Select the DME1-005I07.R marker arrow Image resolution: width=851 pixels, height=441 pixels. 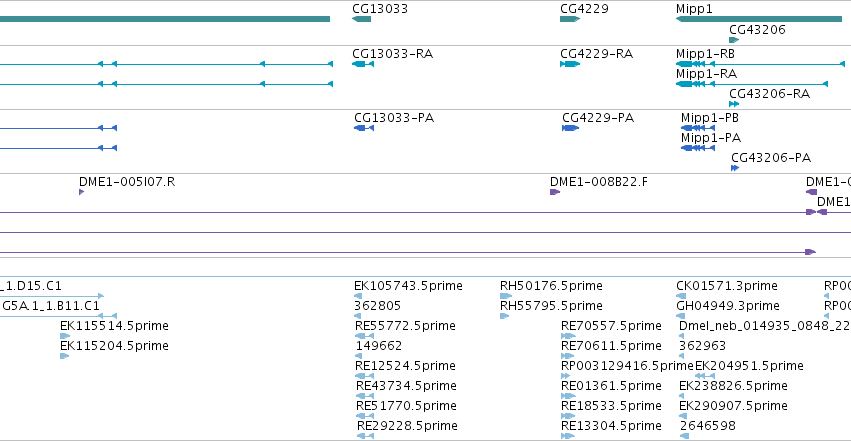pyautogui.click(x=81, y=192)
